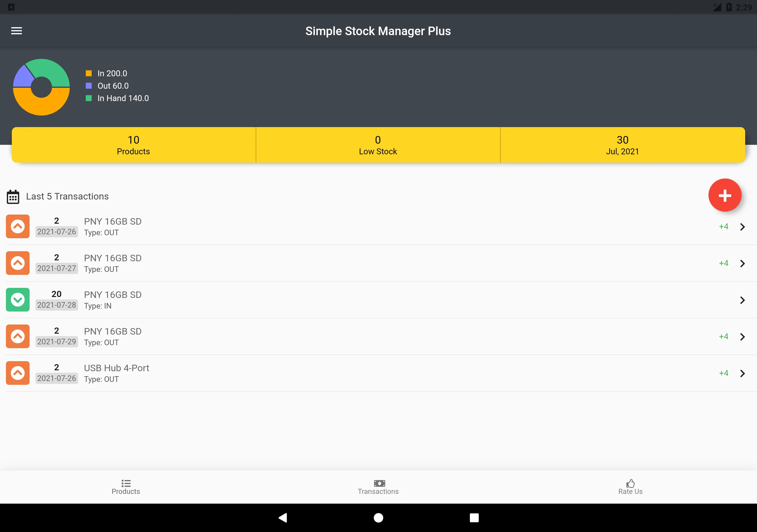Screen dimensions: 757x532
Task: Tap the add new transaction button
Action: [x=725, y=195]
